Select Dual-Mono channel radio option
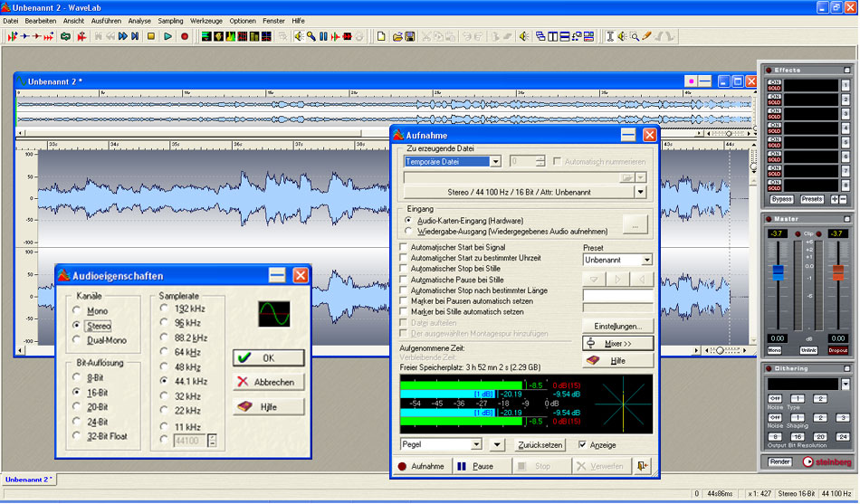860x504 pixels. point(77,340)
